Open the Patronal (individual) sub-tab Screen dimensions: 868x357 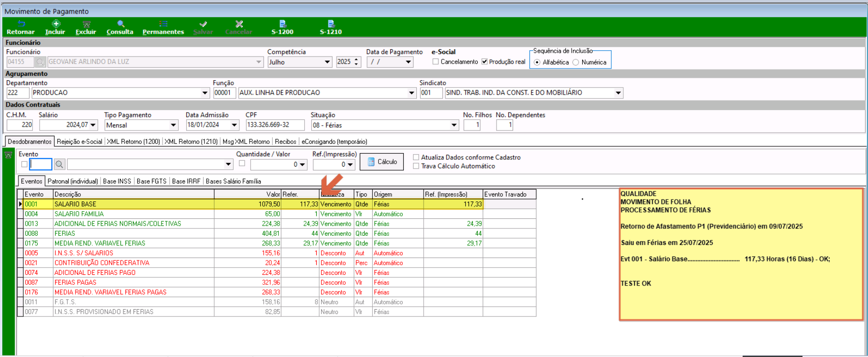coord(73,181)
